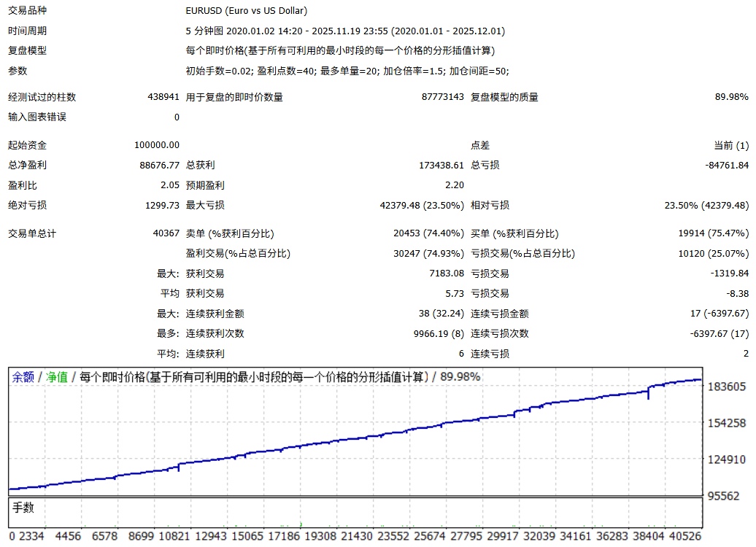Select the 总净盈利 value 88676.77
This screenshot has height=547, width=756.
click(x=159, y=166)
